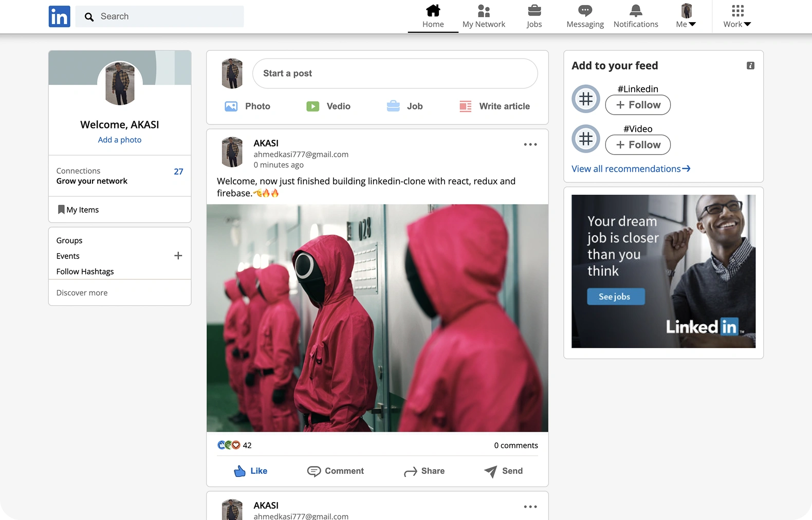
Task: Click the first post author avatar
Action: (232, 152)
